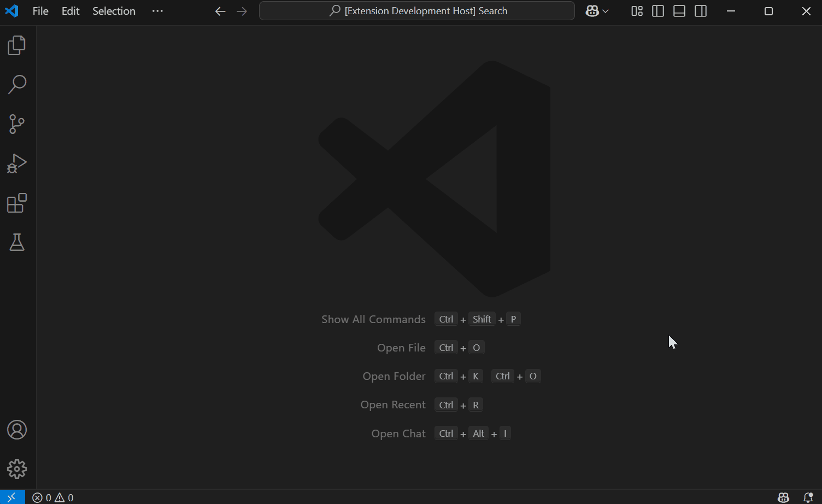Click the Copilot status bar icon
Viewport: 822px width, 504px height.
pyautogui.click(x=783, y=497)
